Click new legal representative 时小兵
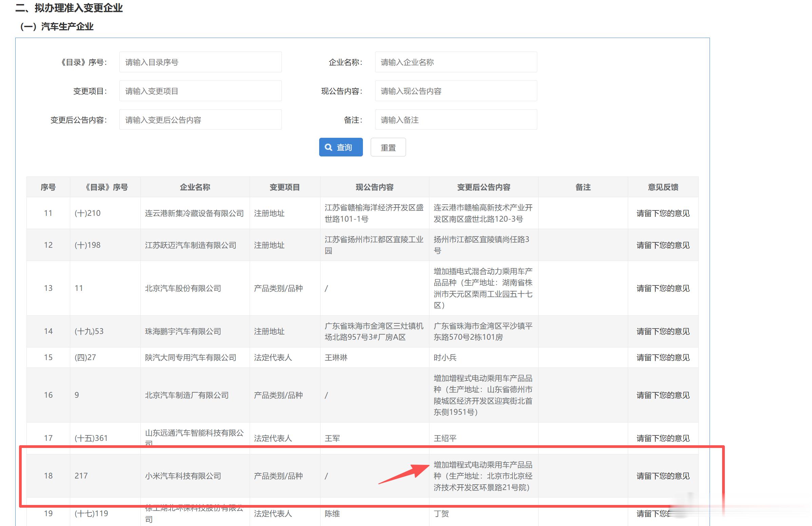 445,357
